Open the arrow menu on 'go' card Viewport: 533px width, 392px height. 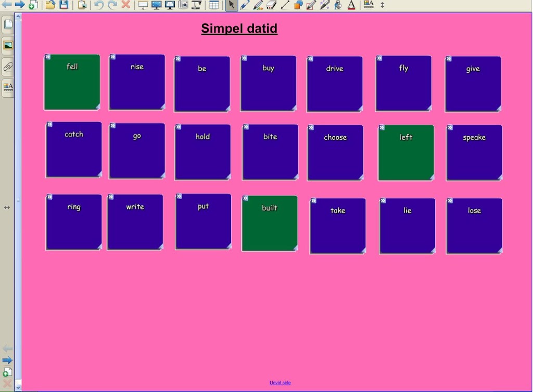coord(113,126)
